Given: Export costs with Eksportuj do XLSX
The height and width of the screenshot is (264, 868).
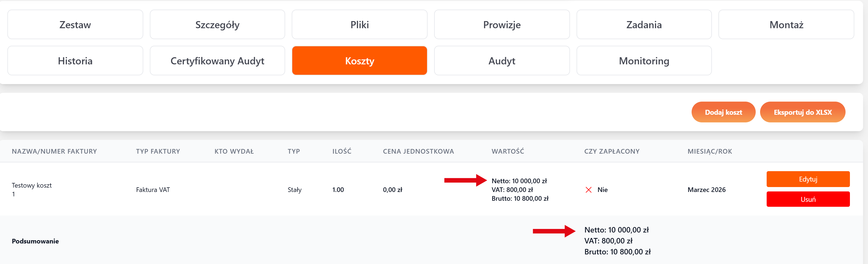Looking at the screenshot, I should point(802,112).
